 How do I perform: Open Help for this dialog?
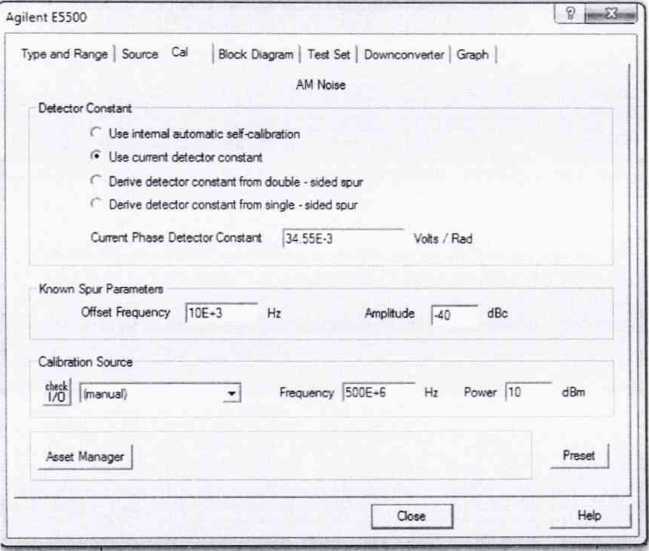click(589, 515)
